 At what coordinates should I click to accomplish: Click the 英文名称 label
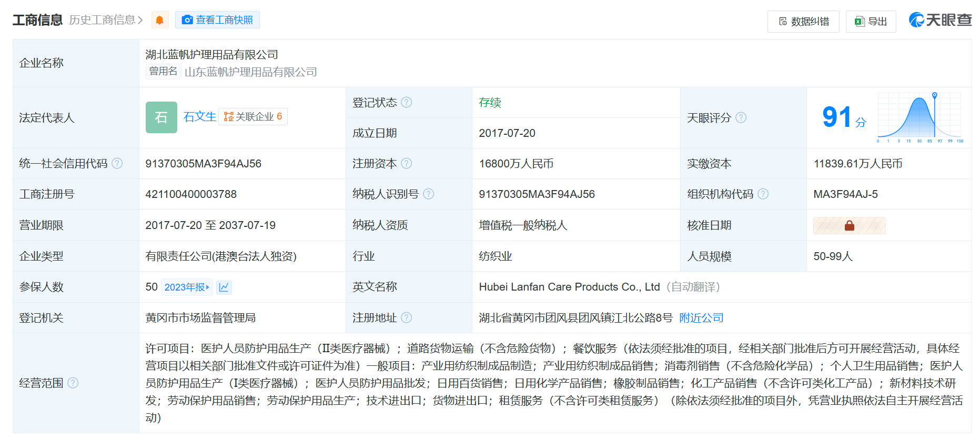[x=375, y=287]
